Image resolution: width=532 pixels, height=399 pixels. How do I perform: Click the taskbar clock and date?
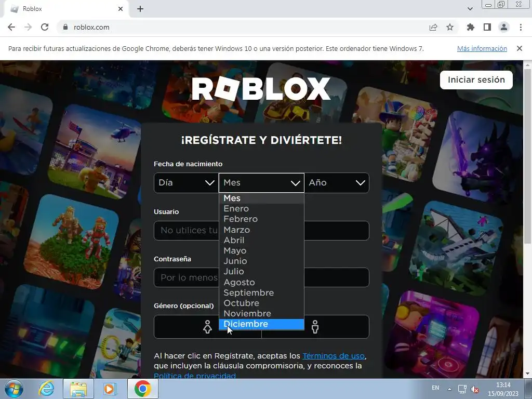point(503,389)
